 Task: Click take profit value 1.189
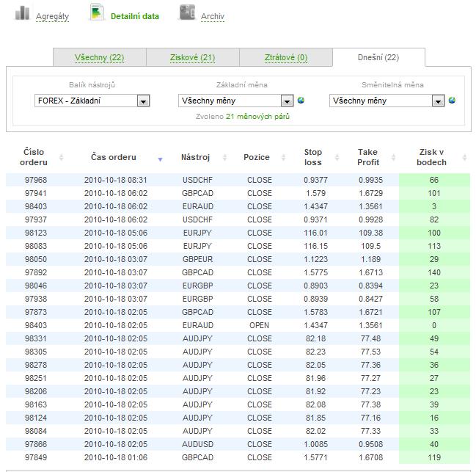pos(370,259)
